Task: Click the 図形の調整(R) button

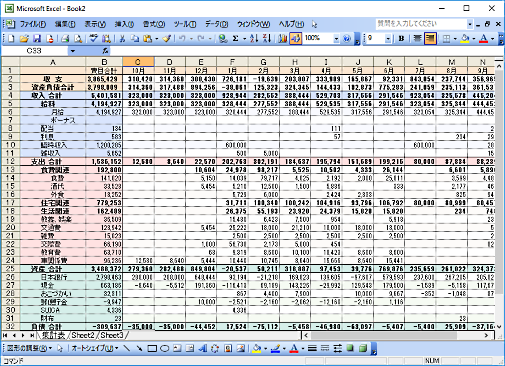Action: pyautogui.click(x=29, y=349)
